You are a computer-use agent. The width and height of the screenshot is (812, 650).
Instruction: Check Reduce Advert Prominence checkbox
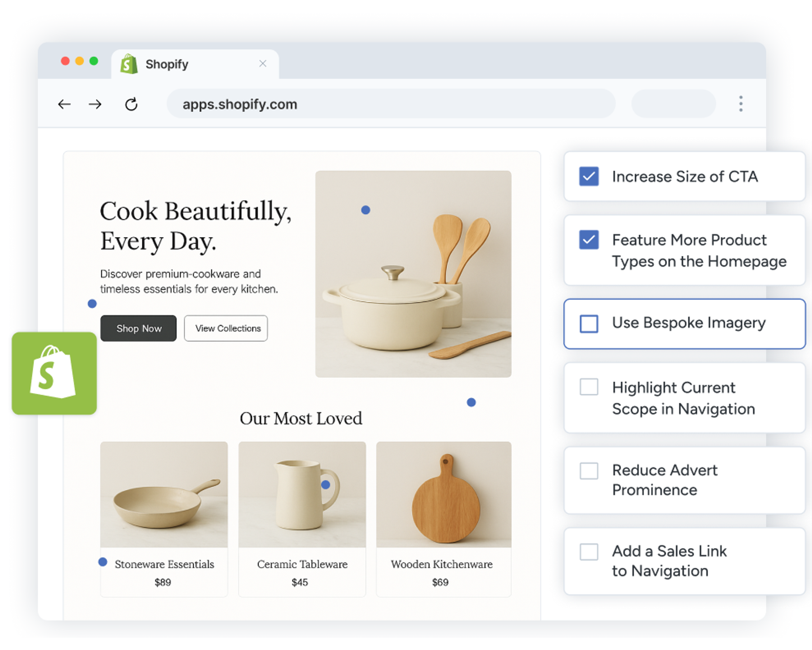589,471
